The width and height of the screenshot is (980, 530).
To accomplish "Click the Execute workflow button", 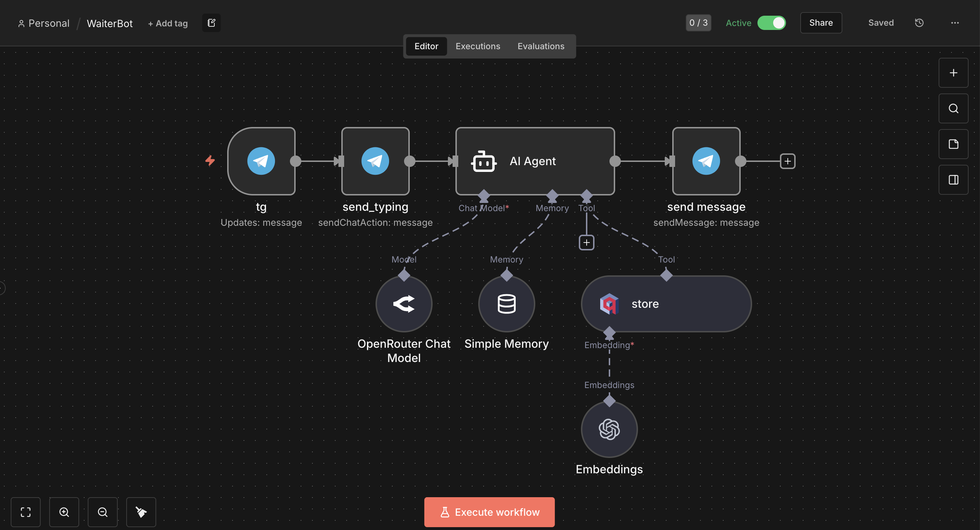I will coord(489,512).
